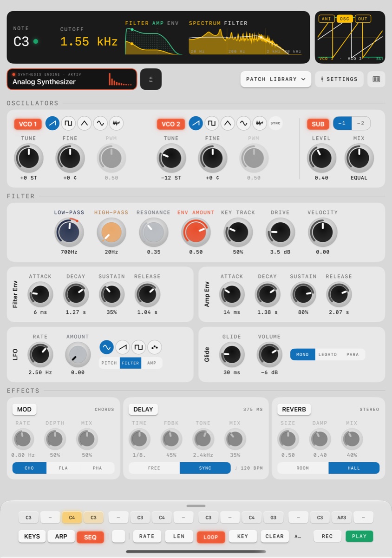Image resolution: width=392 pixels, height=558 pixels.
Task: Select sine waveform for VCO 1
Action: pyautogui.click(x=100, y=123)
